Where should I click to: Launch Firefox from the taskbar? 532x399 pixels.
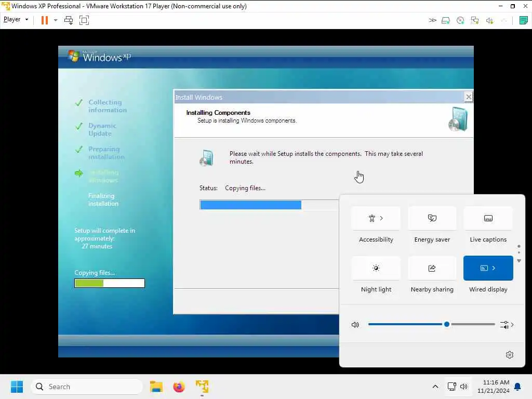click(179, 387)
